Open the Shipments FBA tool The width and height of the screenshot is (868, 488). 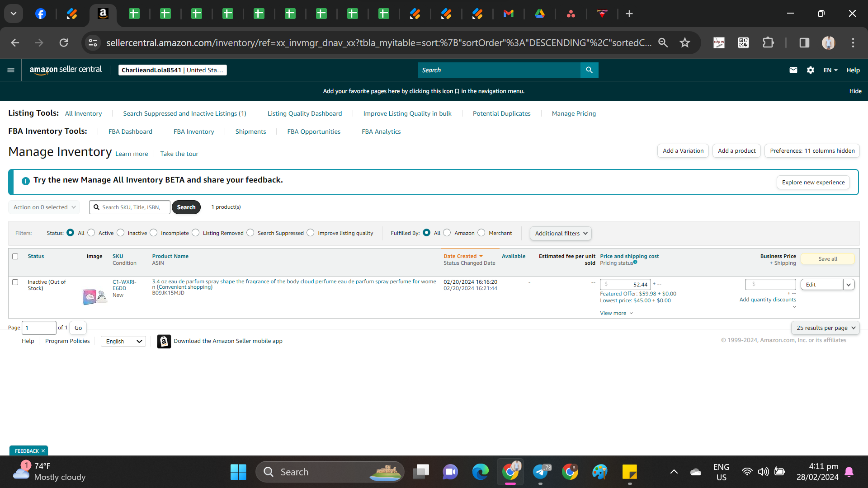coord(250,131)
